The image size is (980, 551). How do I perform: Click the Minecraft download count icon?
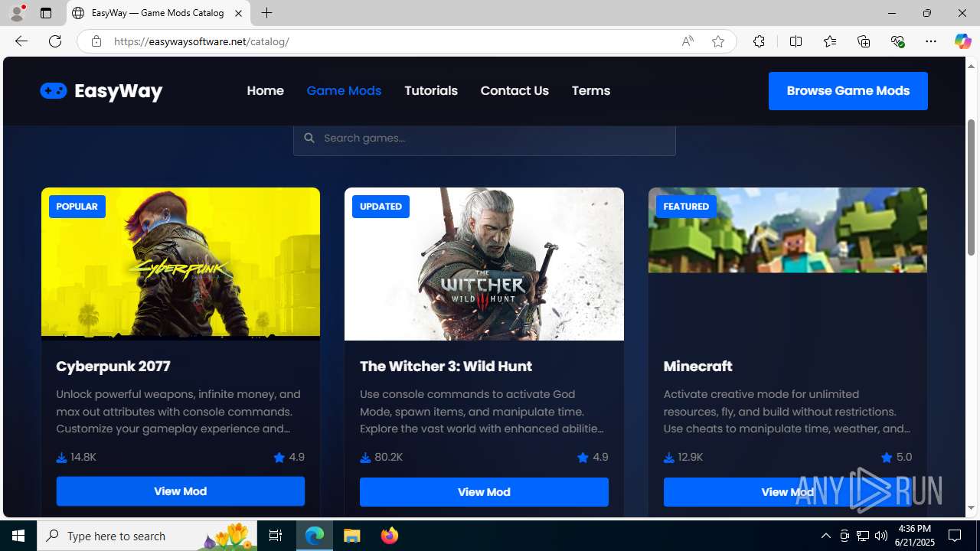669,458
